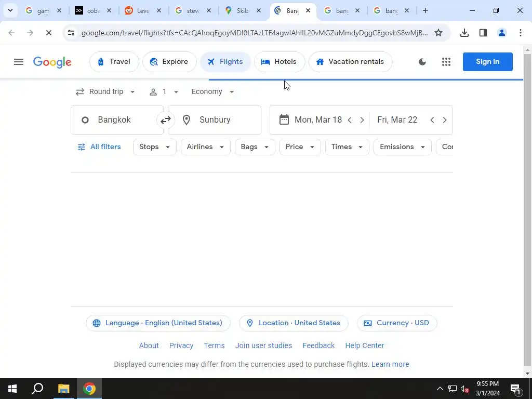The height and width of the screenshot is (399, 532).
Task: Open the Feedback link
Action: tap(318, 345)
